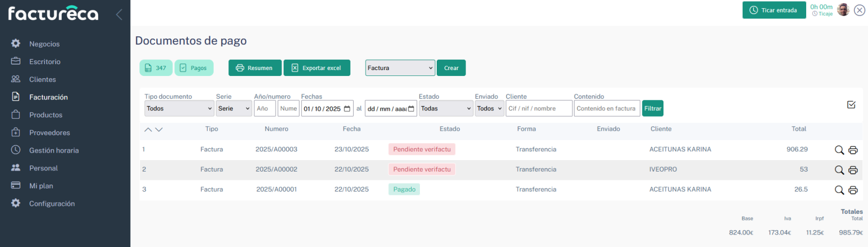Click Pendiente verifactu badge of 2025/A00003
The image size is (868, 247).
pyautogui.click(x=422, y=149)
